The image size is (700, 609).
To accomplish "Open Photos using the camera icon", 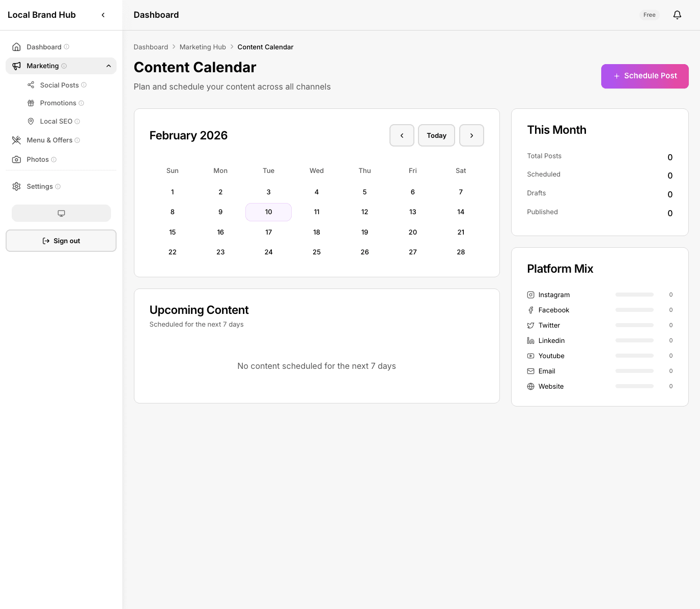I will 16,159.
